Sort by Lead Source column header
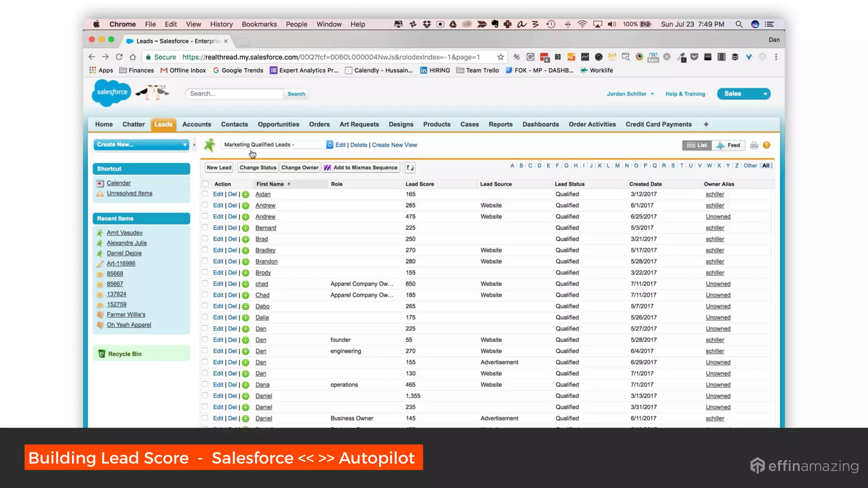Viewport: 868px width, 488px height. [495, 184]
